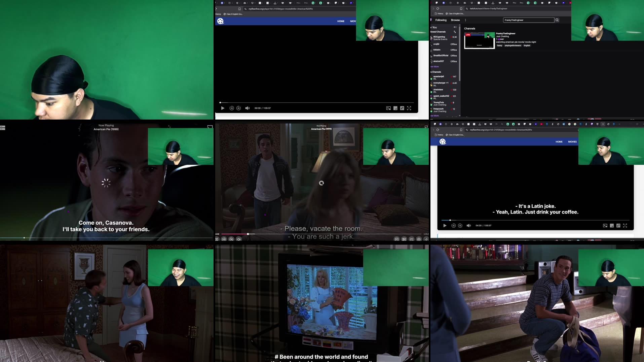Seek on the 00:26 player progress bar

pyautogui.click(x=316, y=102)
